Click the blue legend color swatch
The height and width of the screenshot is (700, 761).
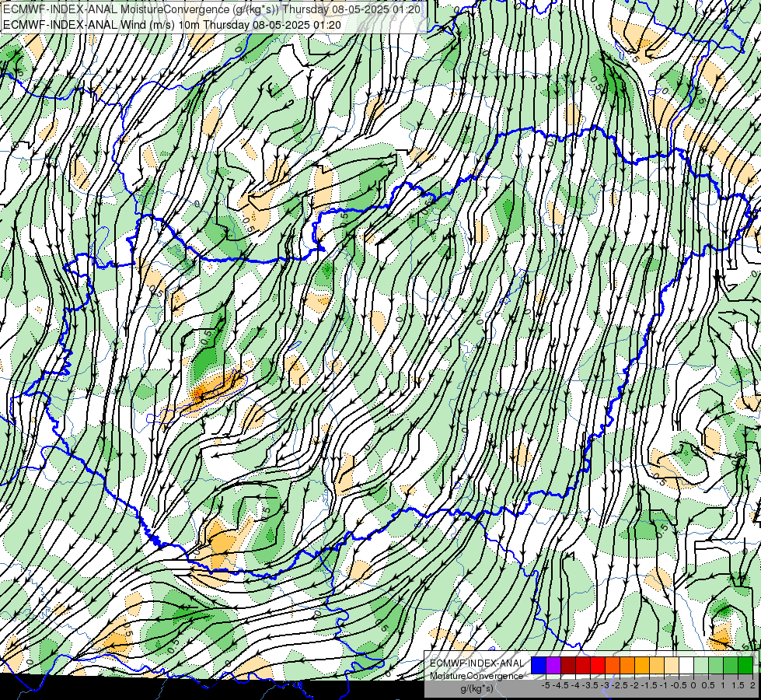(539, 665)
